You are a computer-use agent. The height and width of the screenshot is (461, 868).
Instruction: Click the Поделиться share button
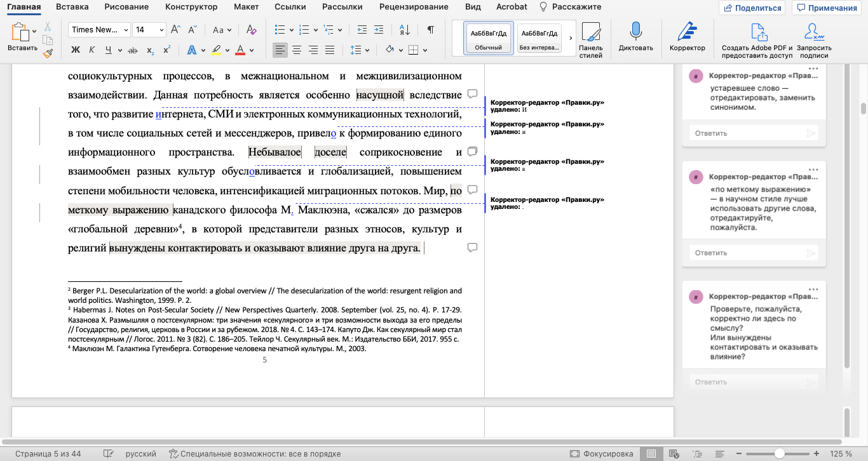[x=752, y=8]
